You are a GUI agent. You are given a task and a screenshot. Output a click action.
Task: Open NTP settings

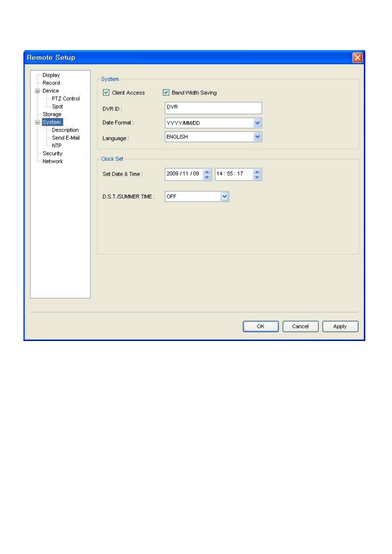57,146
